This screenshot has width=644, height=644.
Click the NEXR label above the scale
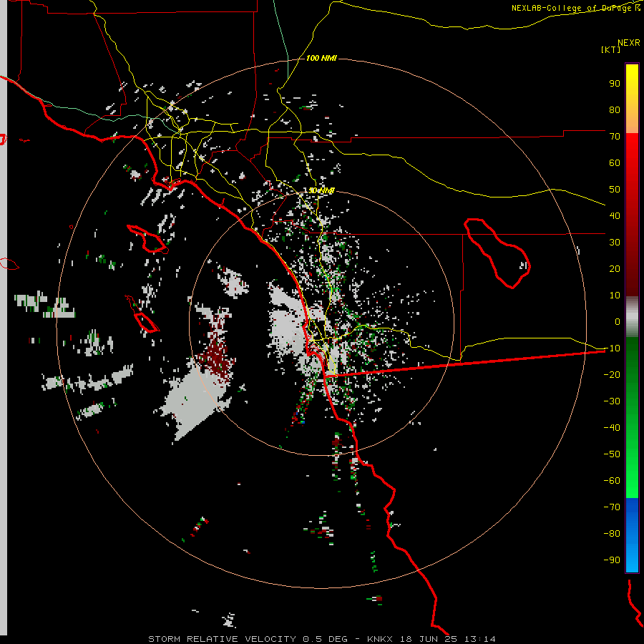pyautogui.click(x=628, y=43)
